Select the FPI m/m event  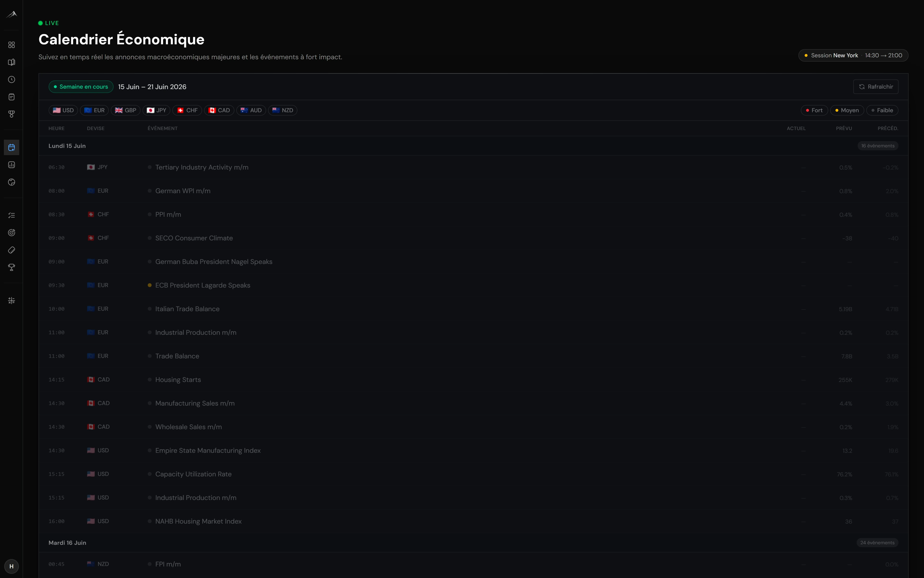(x=474, y=564)
